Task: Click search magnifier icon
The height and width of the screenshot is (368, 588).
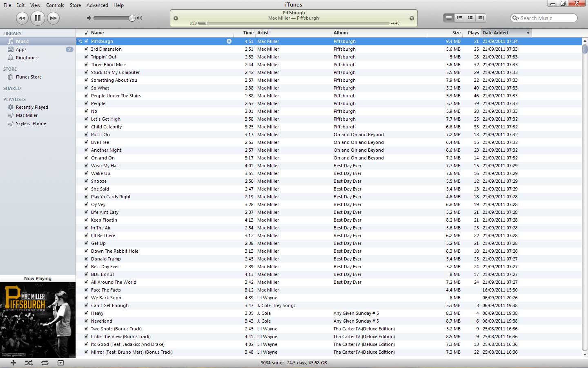Action: click(x=515, y=18)
